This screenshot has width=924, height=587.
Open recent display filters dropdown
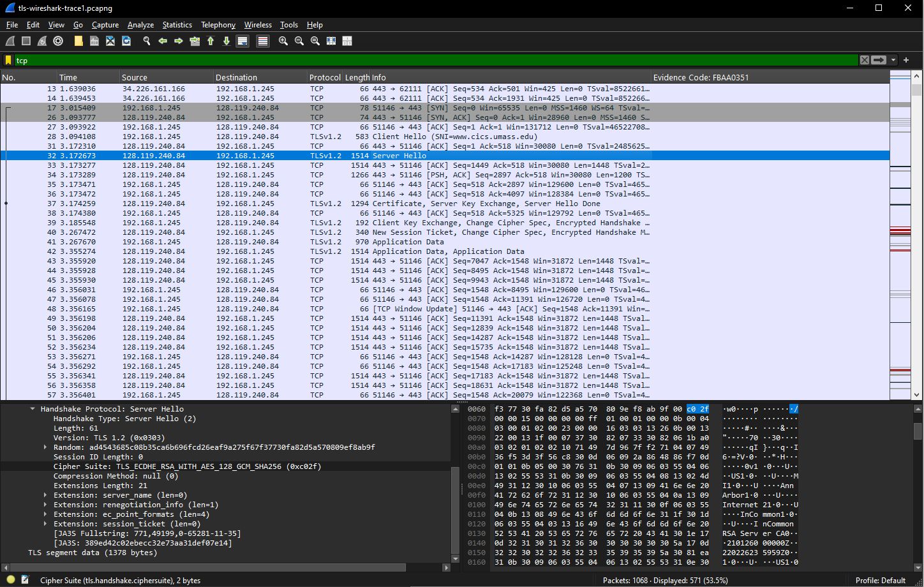pos(893,60)
